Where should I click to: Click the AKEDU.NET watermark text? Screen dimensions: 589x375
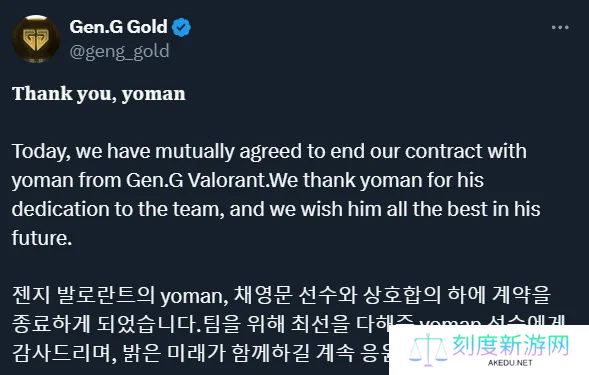pyautogui.click(x=510, y=363)
